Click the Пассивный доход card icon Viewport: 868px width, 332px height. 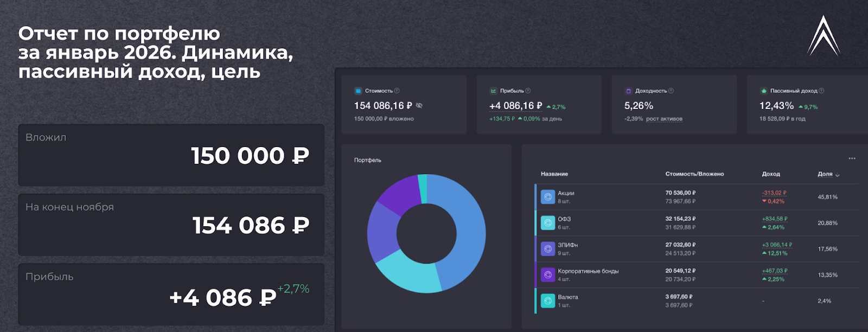(x=763, y=91)
